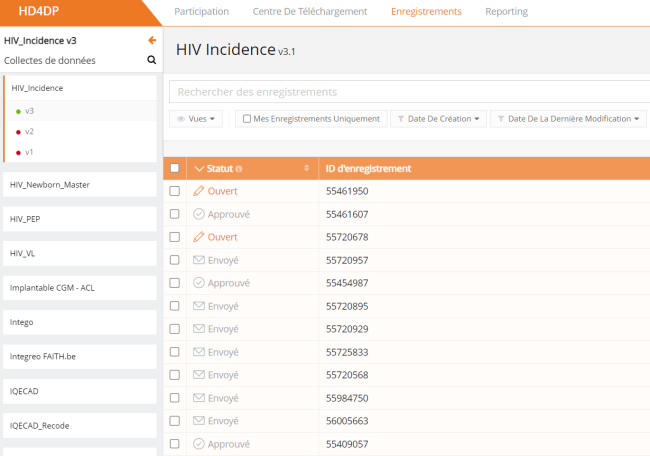Select version v2 of HIV_Incidence
The width and height of the screenshot is (650, 456).
[x=29, y=132]
